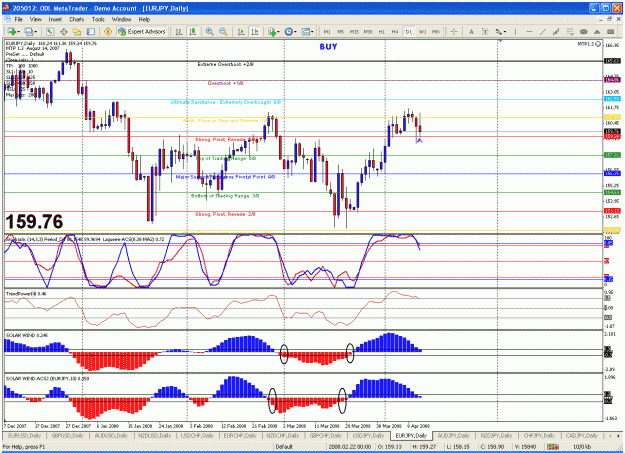Select the Trendline drawing tool
Viewport: 625px width, 453px height.
click(x=543, y=32)
